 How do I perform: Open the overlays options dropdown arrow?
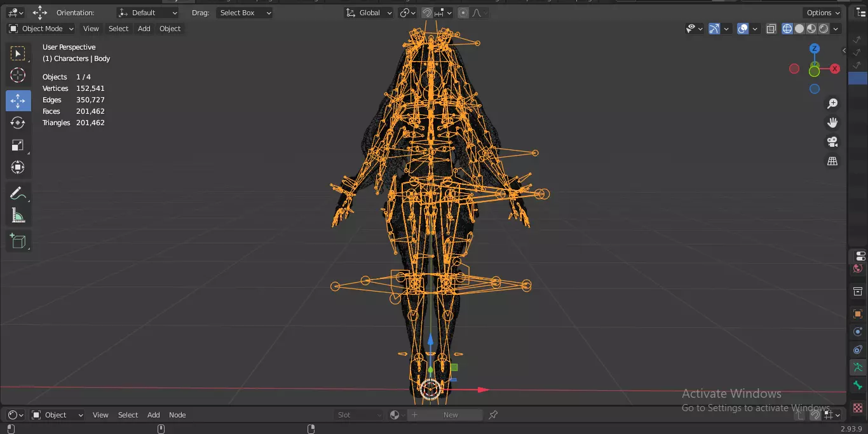(754, 29)
